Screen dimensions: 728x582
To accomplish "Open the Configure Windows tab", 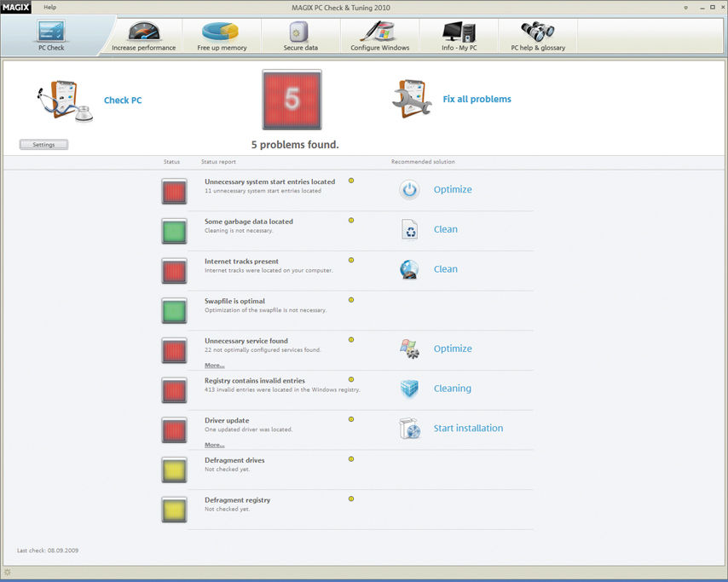I will (x=380, y=36).
